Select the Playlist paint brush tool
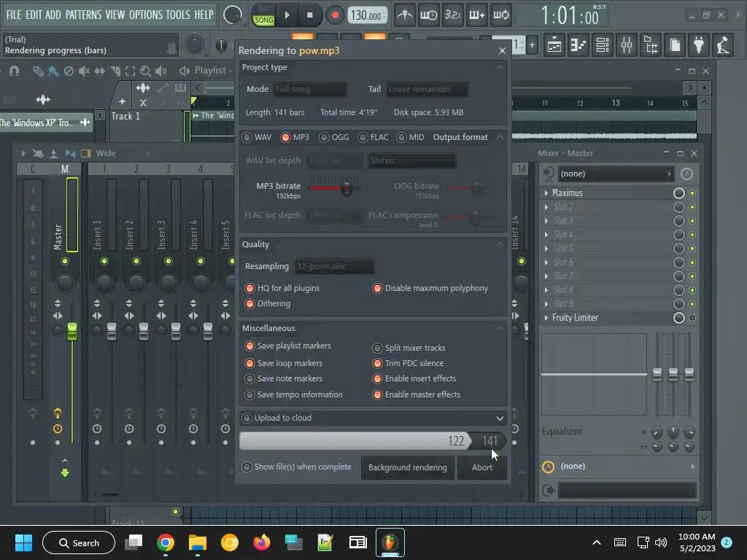Screen dimensions: 747x560 (53, 71)
